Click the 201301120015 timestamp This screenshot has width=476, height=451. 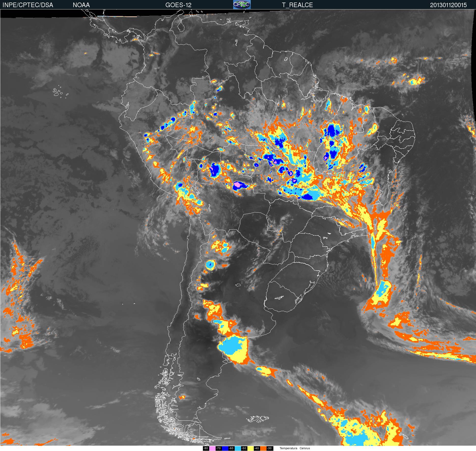point(449,5)
